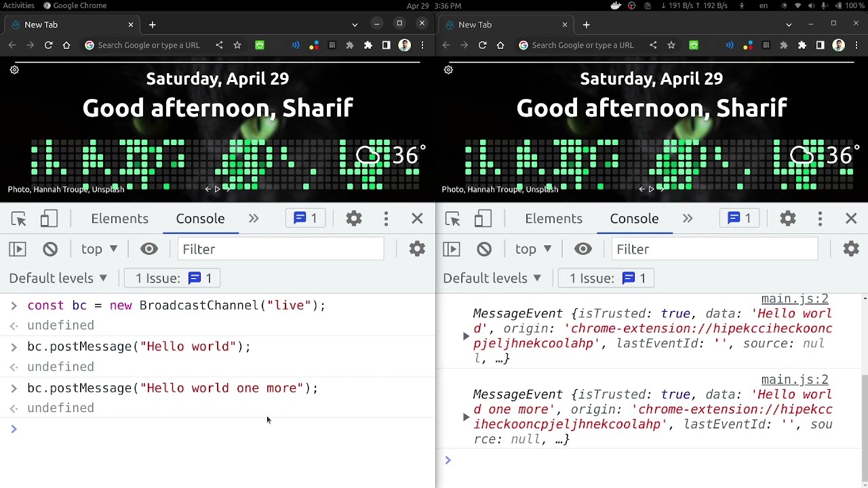Expand the 'Hello world one more' MessageEvent object
868x488 pixels.
click(466, 417)
